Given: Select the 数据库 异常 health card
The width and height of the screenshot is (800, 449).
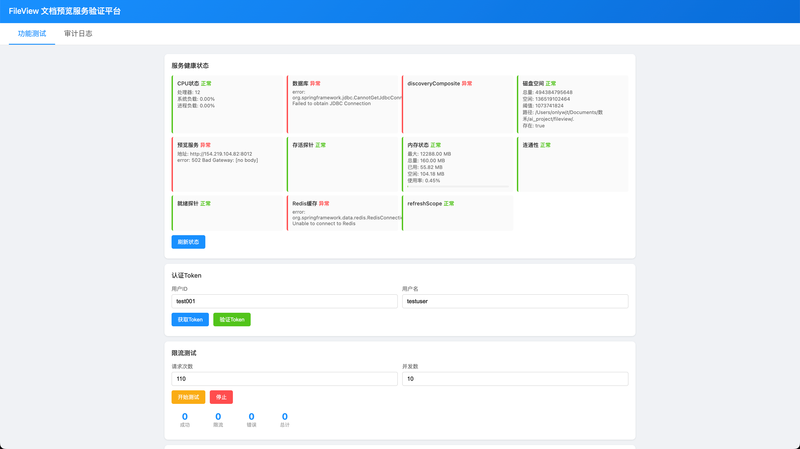Looking at the screenshot, I should click(x=342, y=104).
